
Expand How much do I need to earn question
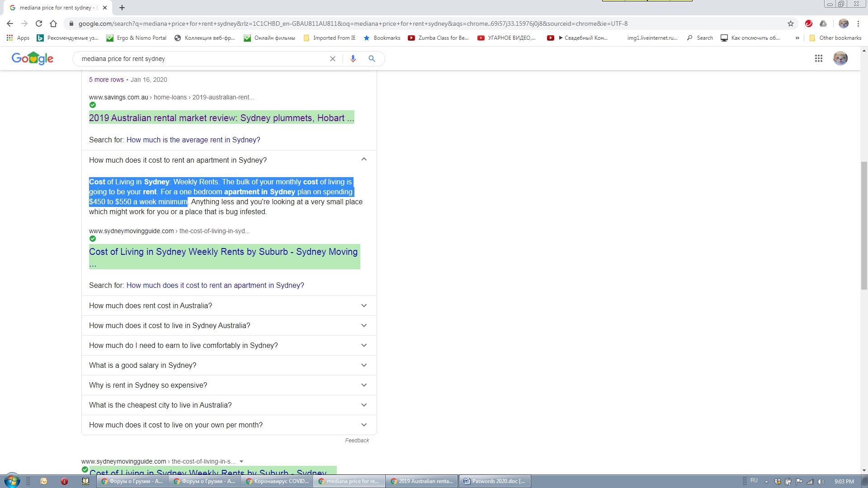click(x=229, y=346)
